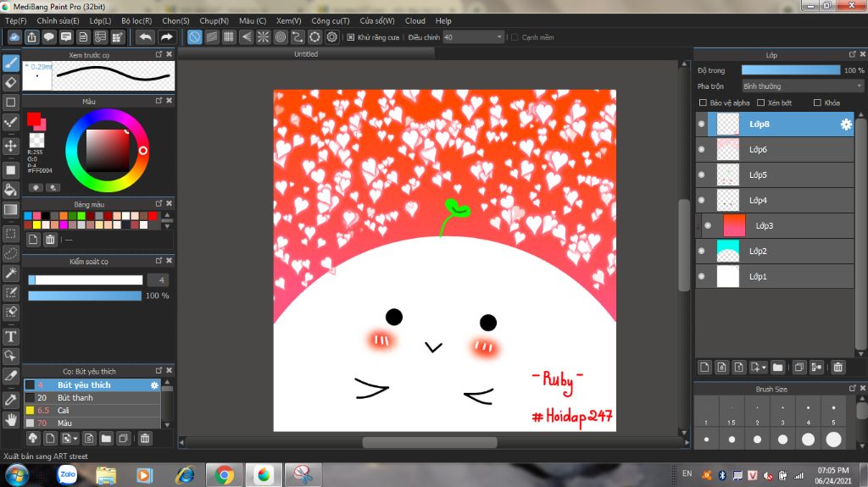Select layer Lớp5
This screenshot has width=868, height=487.
[x=775, y=174]
